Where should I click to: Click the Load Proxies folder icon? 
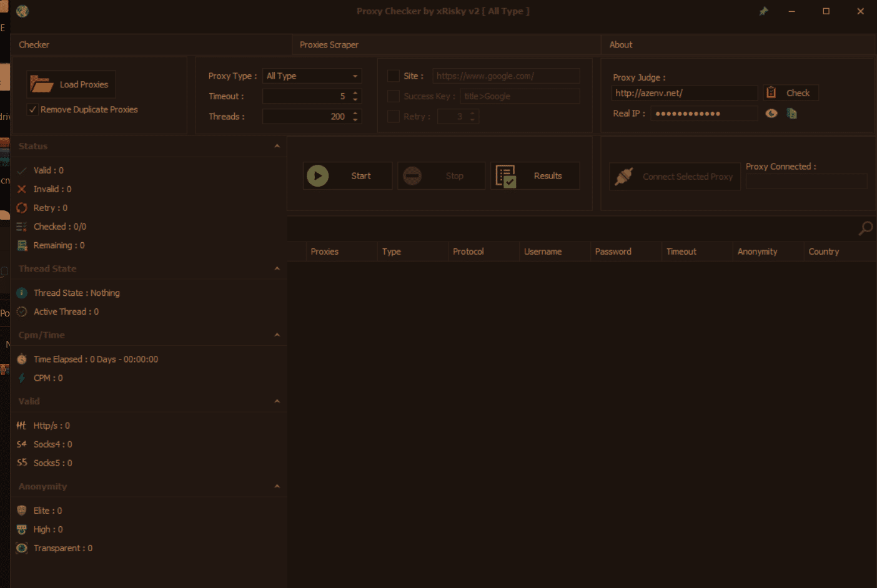(x=42, y=84)
